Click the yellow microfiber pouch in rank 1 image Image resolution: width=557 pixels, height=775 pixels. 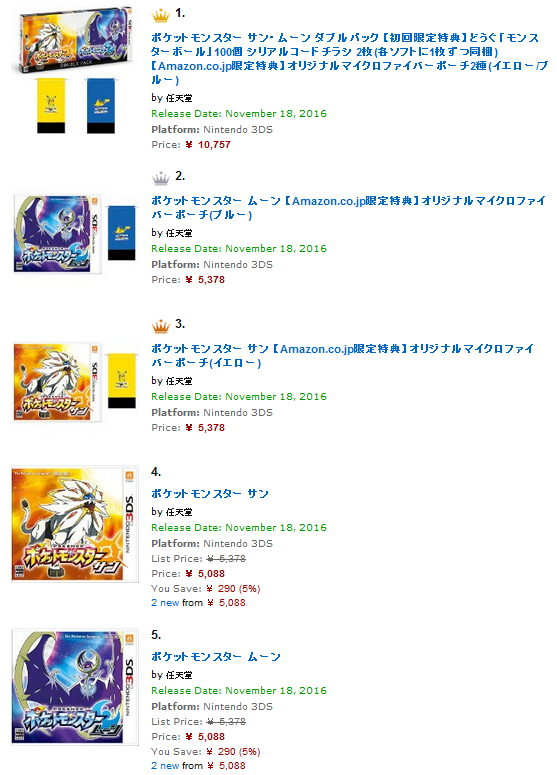(x=51, y=105)
